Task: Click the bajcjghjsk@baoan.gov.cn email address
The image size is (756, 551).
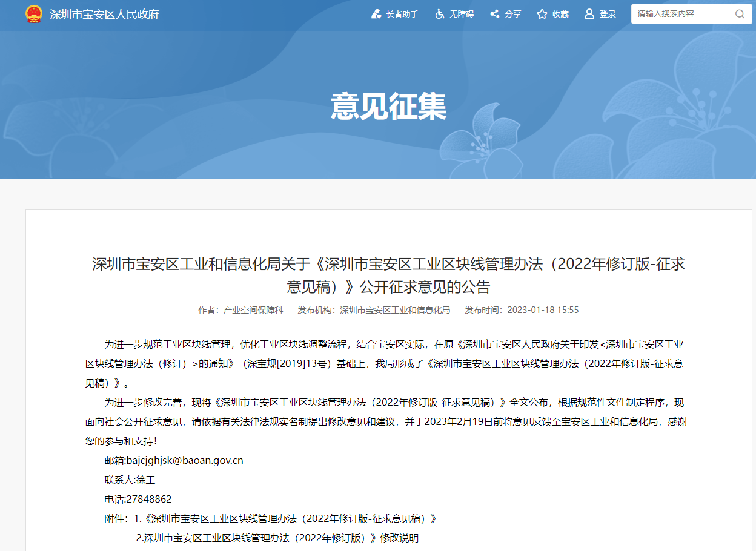Action: point(185,460)
